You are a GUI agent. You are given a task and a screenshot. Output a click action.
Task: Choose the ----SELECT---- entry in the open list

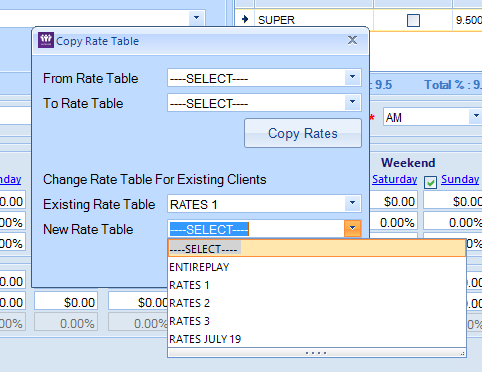[x=317, y=248]
